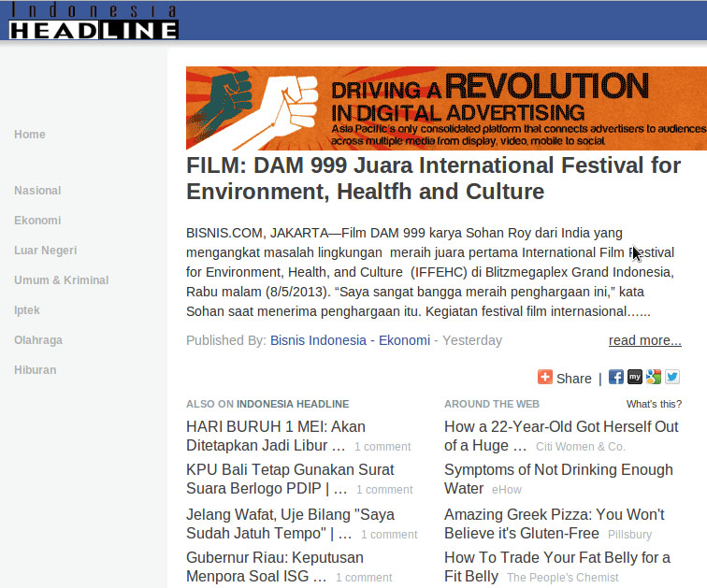Navigate to the Olahraga section

click(x=38, y=340)
